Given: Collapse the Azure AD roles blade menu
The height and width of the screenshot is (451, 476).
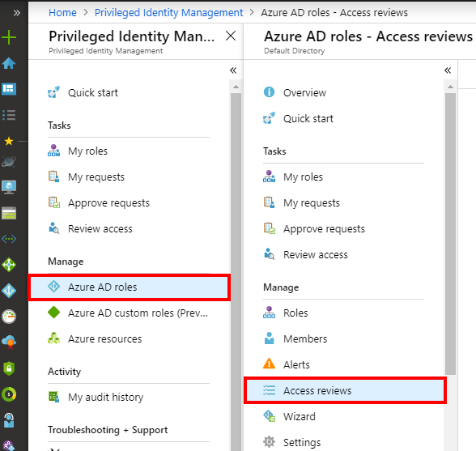Looking at the screenshot, I should 448,70.
